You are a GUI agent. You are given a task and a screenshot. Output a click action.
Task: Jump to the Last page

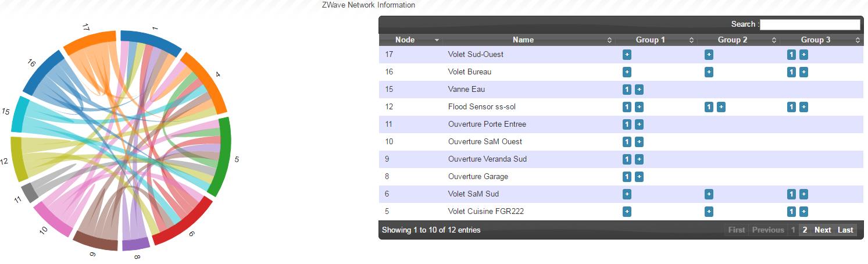(845, 230)
